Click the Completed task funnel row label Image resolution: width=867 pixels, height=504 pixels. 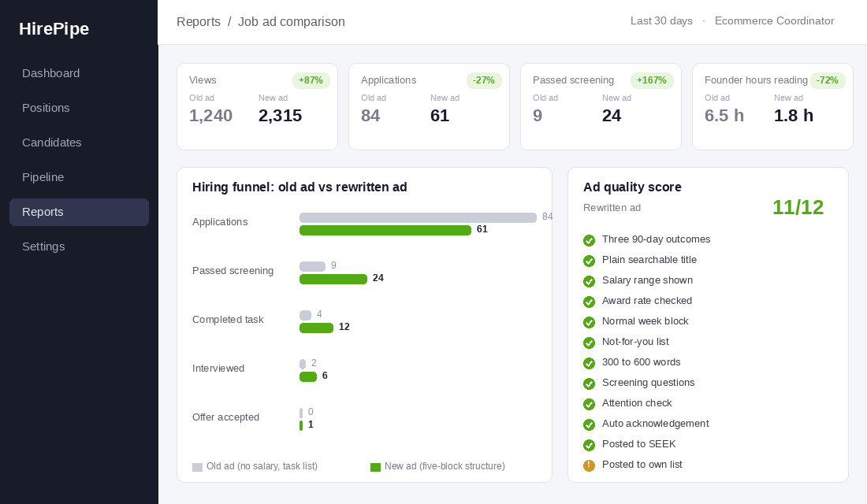point(228,320)
